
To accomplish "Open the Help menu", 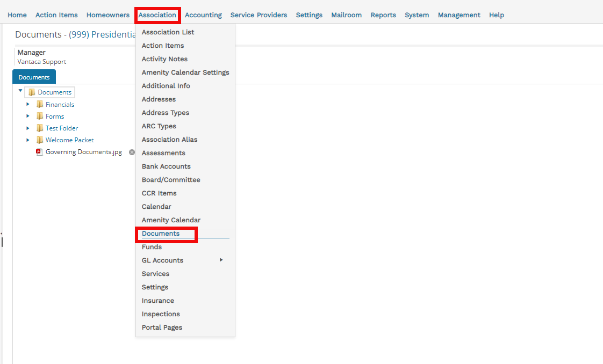I will (497, 15).
